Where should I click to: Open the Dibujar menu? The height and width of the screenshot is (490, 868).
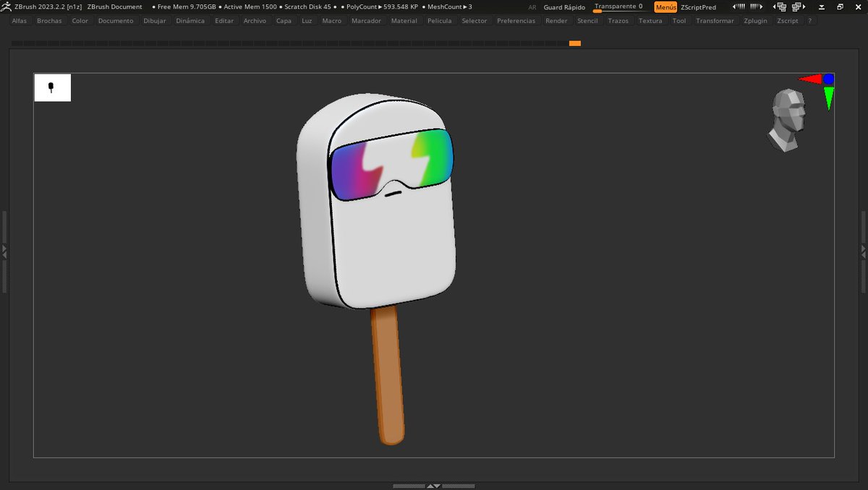[x=155, y=21]
